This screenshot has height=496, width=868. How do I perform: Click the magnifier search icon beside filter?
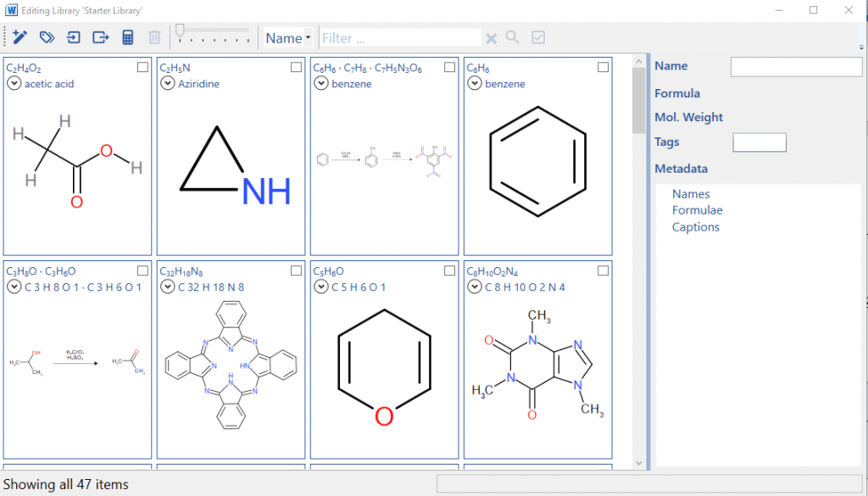point(513,37)
